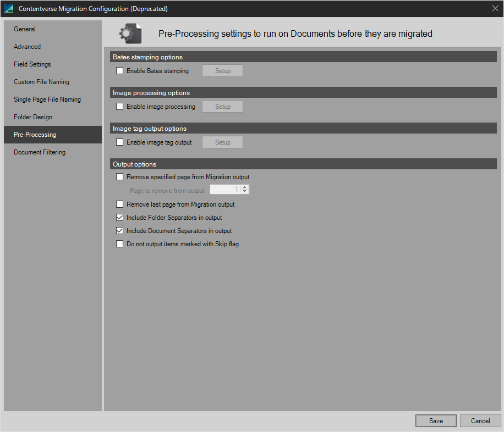
Task: Click Setup button for image tag output
Action: click(x=222, y=142)
